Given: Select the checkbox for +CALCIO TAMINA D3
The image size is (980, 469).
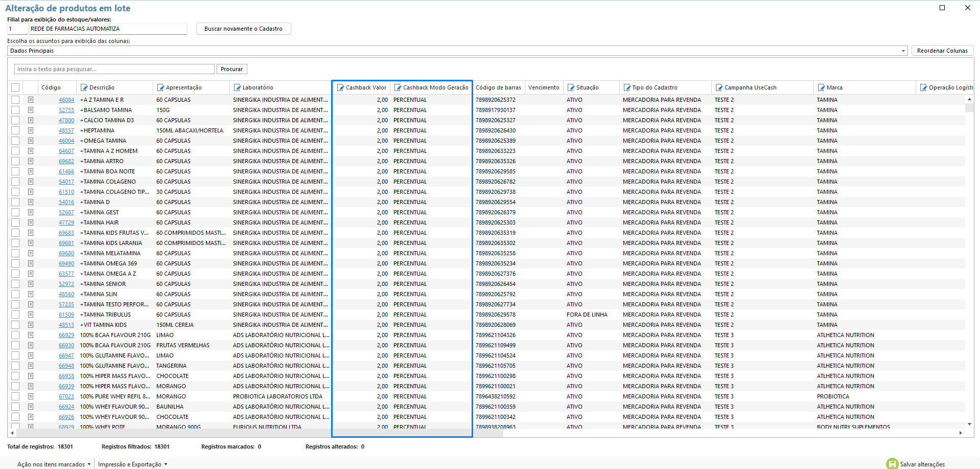Looking at the screenshot, I should (x=15, y=120).
